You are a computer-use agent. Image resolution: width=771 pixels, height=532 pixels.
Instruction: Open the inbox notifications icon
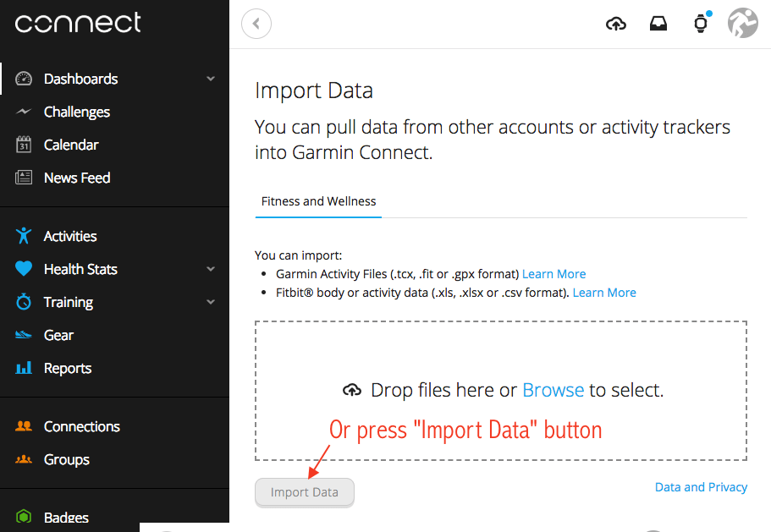point(658,24)
